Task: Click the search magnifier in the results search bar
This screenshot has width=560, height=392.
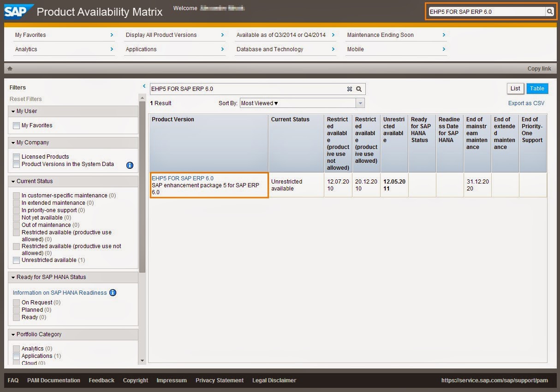Action: [359, 89]
